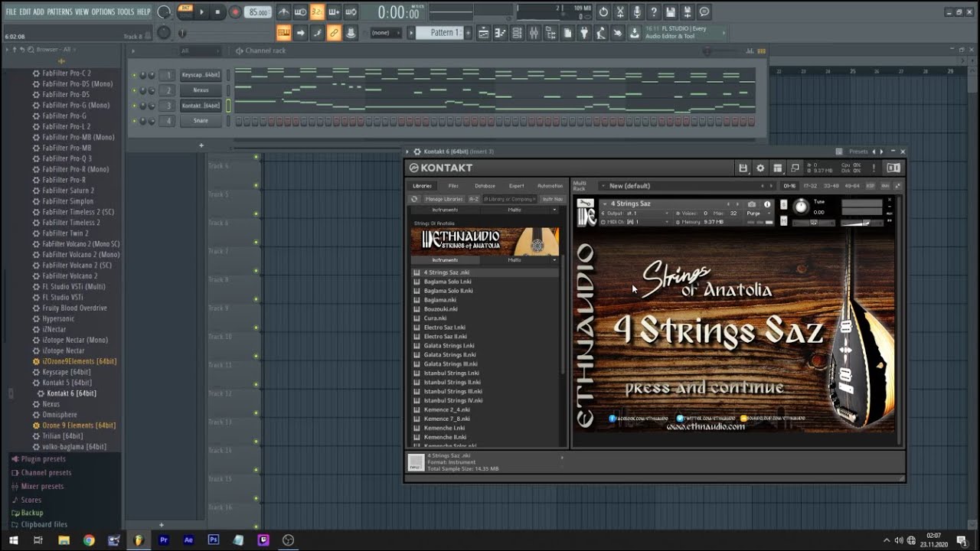Click the Render/export download-arrow icon
This screenshot has width=980, height=551.
pyautogui.click(x=635, y=33)
